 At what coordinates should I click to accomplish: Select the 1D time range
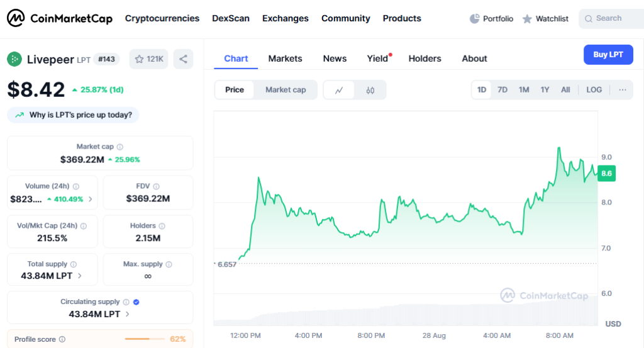coord(481,90)
